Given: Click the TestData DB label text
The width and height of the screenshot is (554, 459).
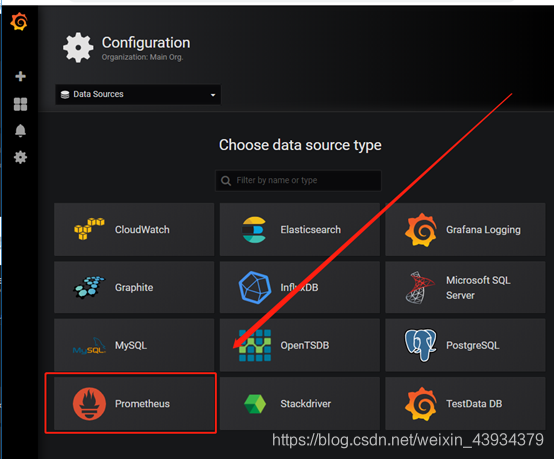Looking at the screenshot, I should [x=474, y=404].
